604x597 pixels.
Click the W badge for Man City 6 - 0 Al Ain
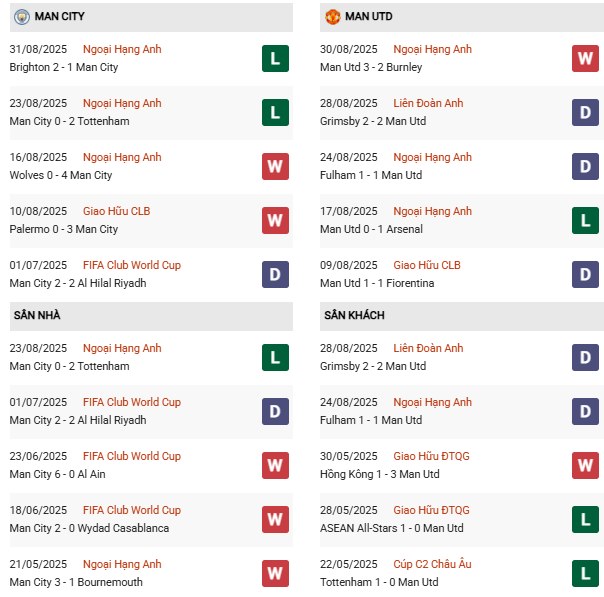[275, 465]
